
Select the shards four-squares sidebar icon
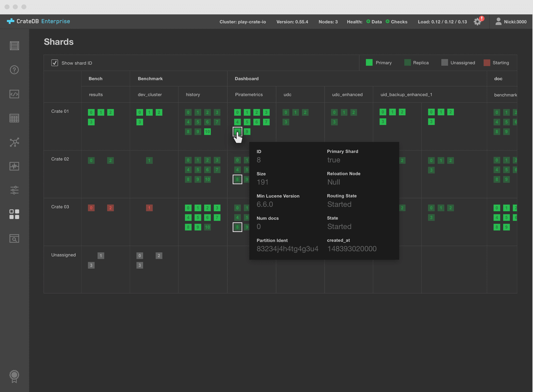14,214
